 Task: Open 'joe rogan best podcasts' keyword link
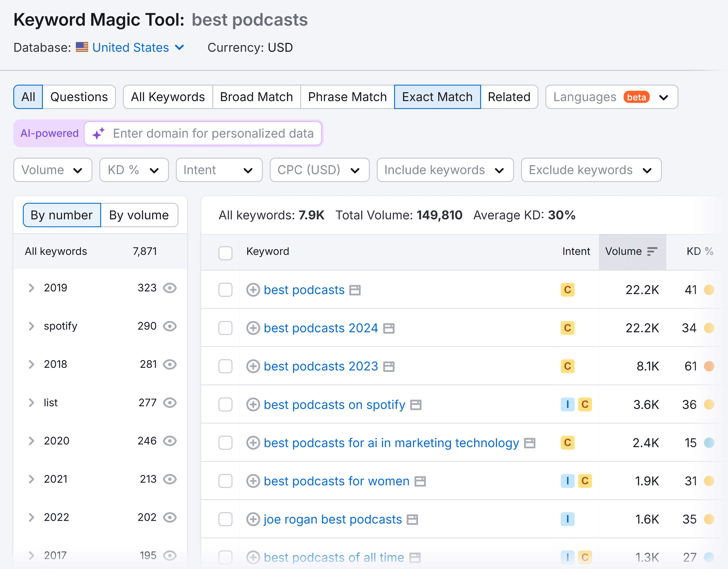(333, 519)
